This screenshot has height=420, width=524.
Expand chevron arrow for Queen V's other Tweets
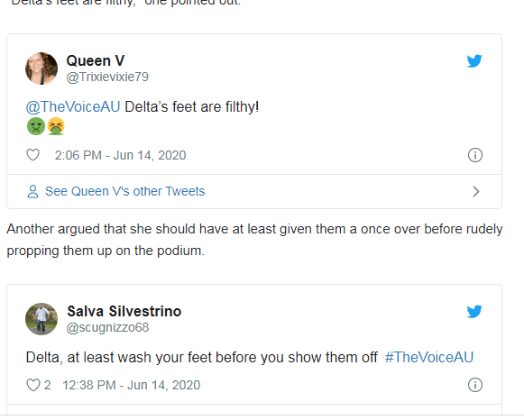pos(476,192)
